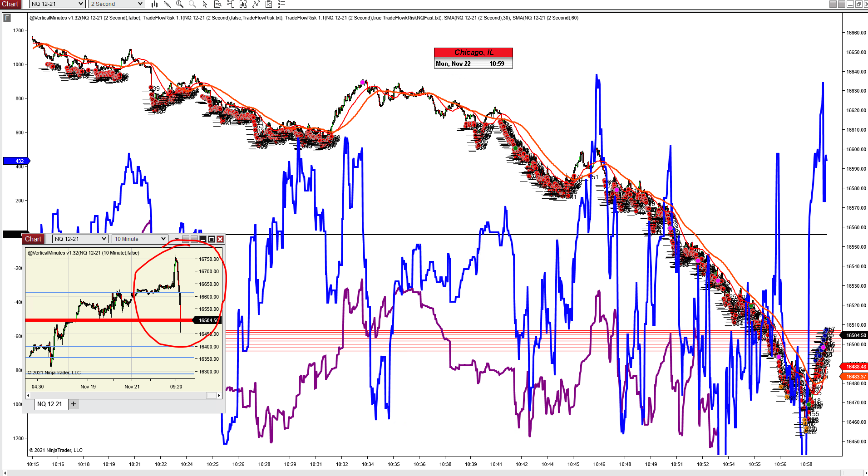Click first grey link button in mini chart
Screen dimensions: 868x476
pos(185,239)
